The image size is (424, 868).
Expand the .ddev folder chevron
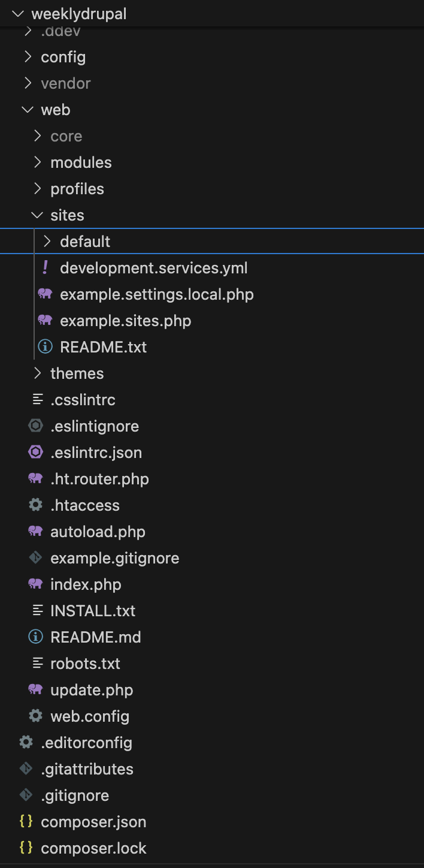coord(28,31)
